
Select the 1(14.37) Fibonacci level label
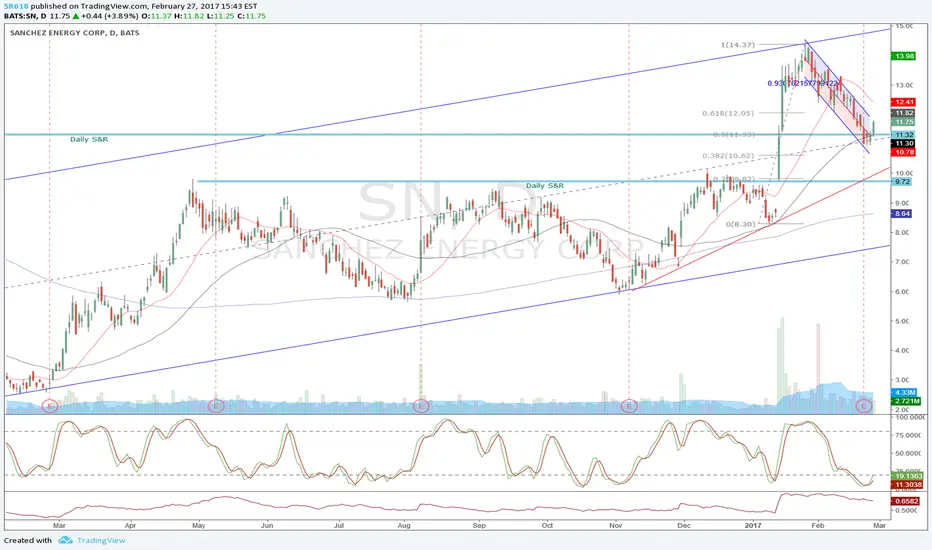pos(738,45)
